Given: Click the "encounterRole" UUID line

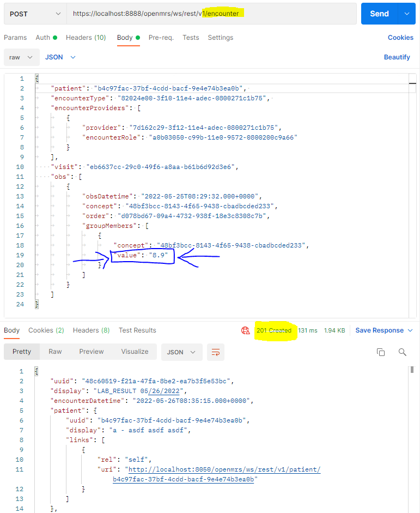Looking at the screenshot, I should [x=190, y=137].
